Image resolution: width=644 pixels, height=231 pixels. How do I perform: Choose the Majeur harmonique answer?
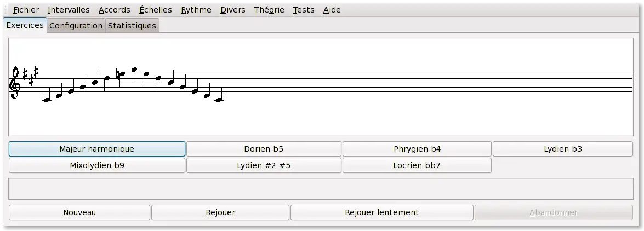[x=97, y=149]
